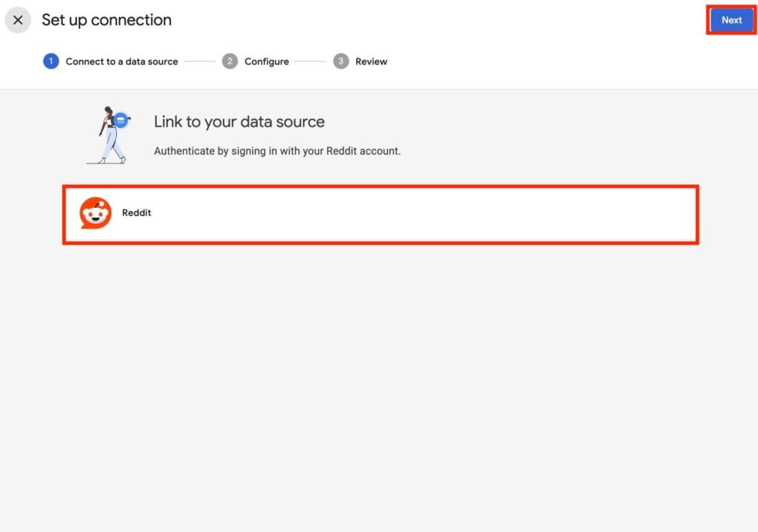Select the orange Reddit speech-bubble icon
758x532 pixels.
(x=95, y=214)
